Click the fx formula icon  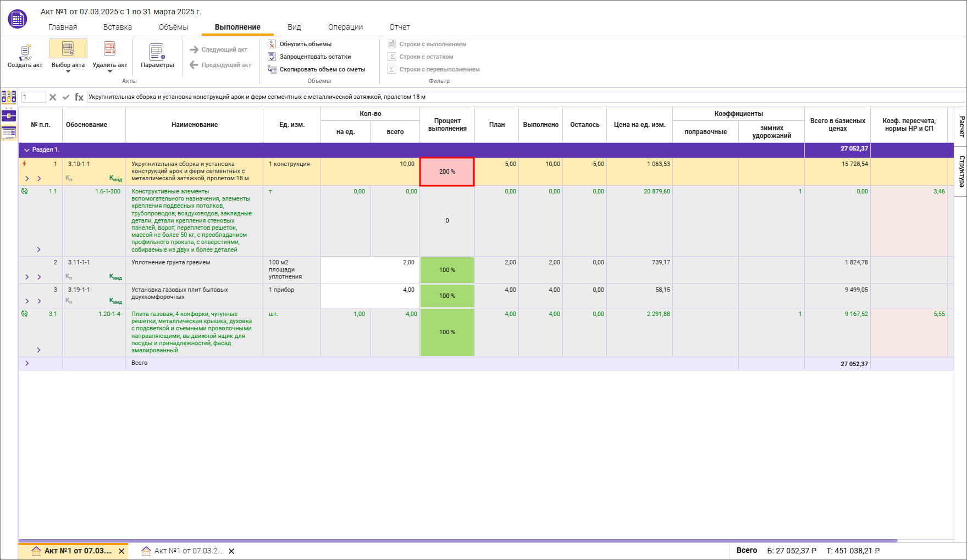(79, 97)
